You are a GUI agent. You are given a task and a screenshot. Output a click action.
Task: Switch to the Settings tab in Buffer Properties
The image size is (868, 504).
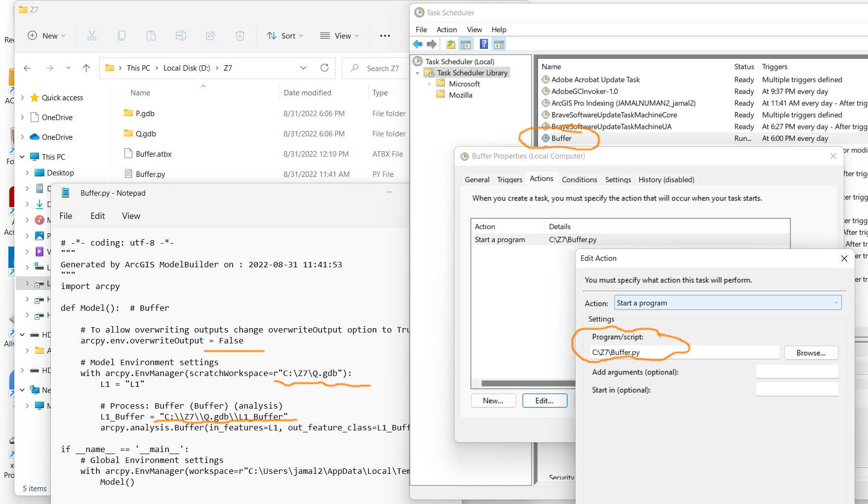(618, 180)
